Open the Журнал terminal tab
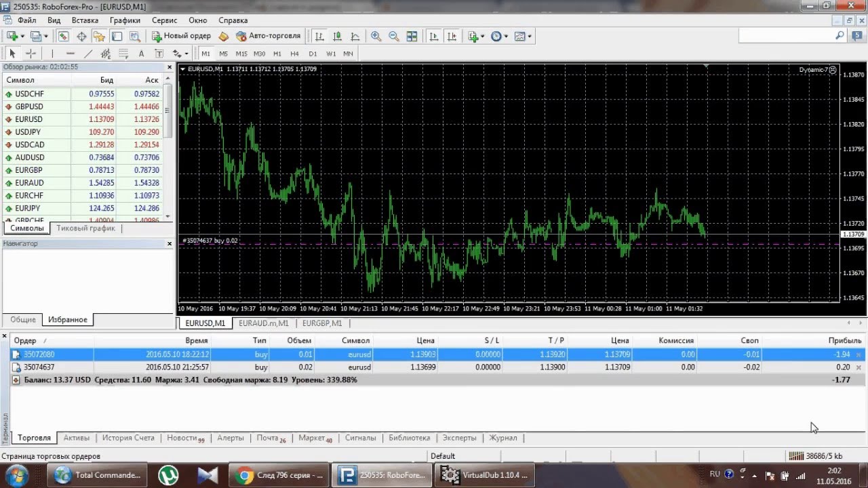Screen dimensions: 868x488 coord(503,438)
